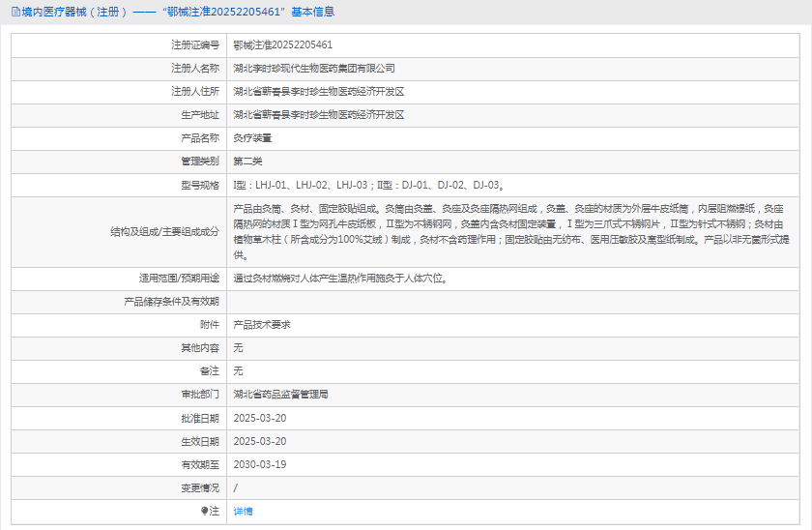
Task: Click the 审批部门 label
Action: (x=200, y=395)
